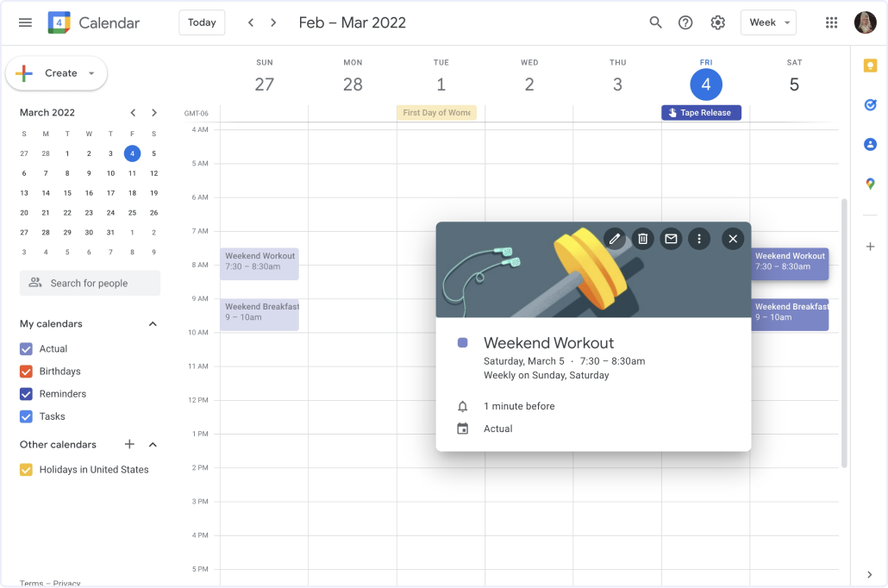Collapse the Other calendars section
The height and width of the screenshot is (588, 888).
pos(153,445)
